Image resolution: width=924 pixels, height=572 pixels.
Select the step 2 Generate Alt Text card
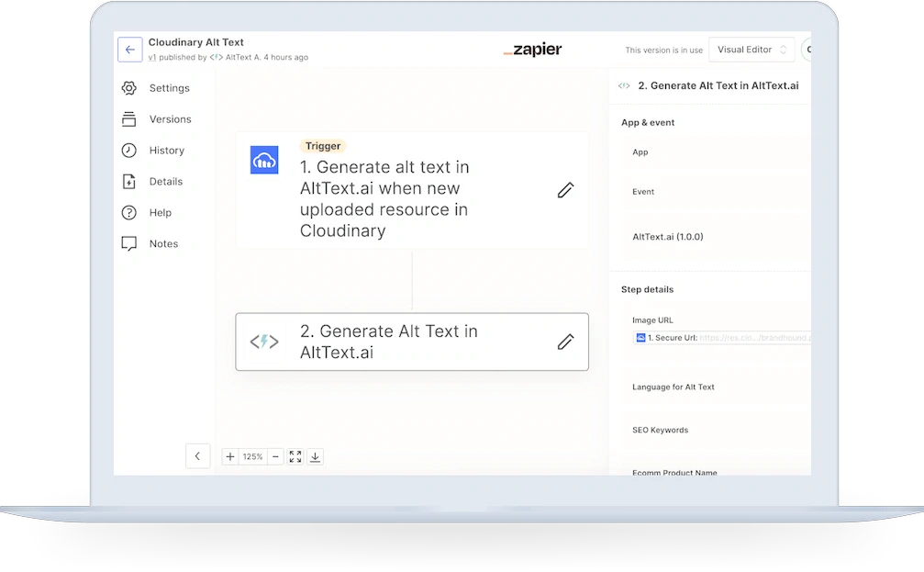412,342
